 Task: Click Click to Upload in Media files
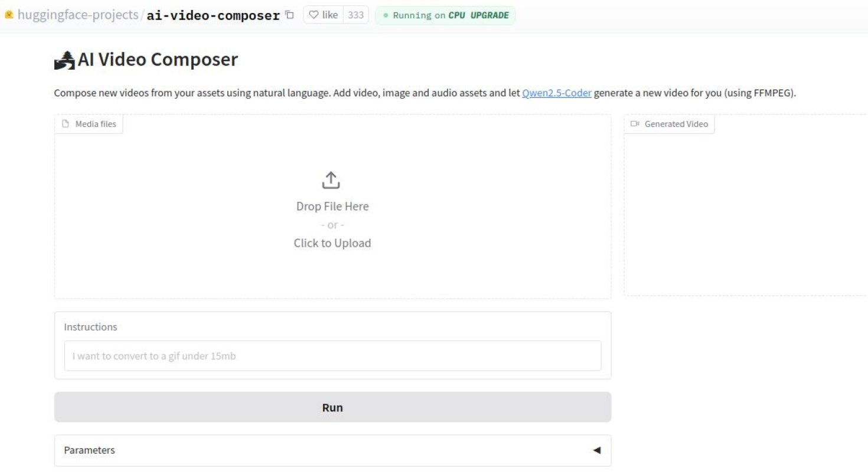click(332, 242)
